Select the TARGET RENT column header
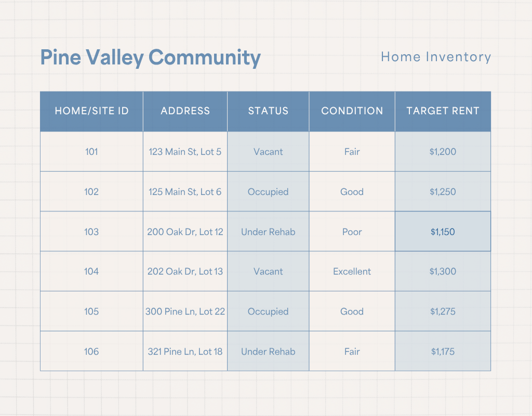This screenshot has width=532, height=416. point(443,111)
